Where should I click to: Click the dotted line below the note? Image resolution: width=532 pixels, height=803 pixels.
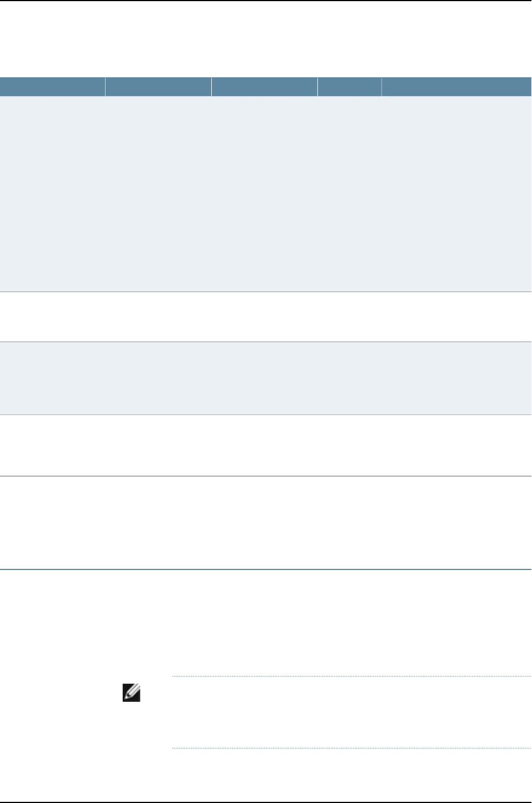(x=351, y=748)
